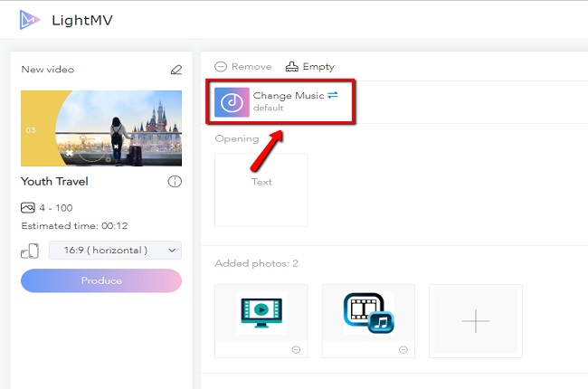Click the Change Music swap arrows
The image size is (588, 389).
332,95
